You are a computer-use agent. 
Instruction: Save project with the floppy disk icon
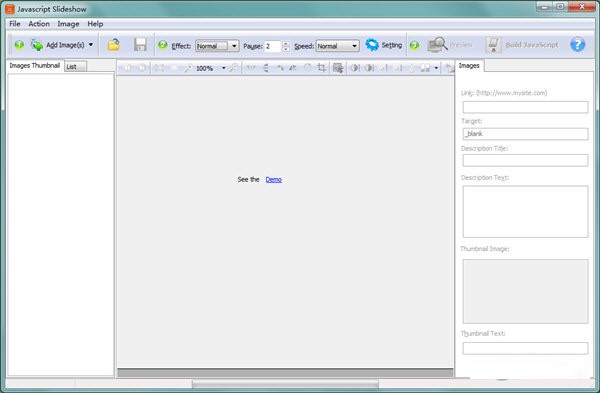click(x=140, y=45)
